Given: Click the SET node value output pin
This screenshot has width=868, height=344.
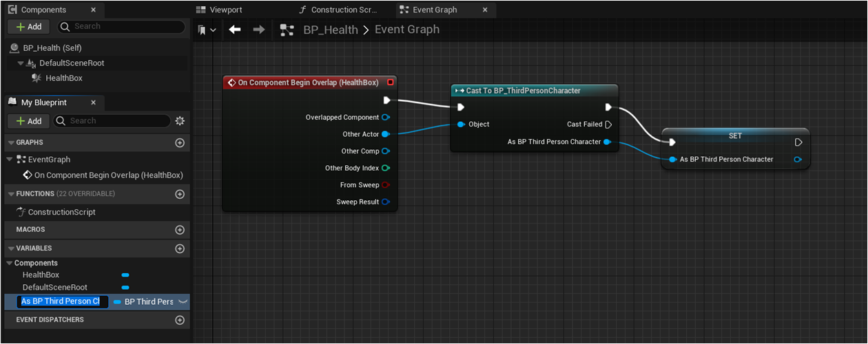Looking at the screenshot, I should 798,160.
